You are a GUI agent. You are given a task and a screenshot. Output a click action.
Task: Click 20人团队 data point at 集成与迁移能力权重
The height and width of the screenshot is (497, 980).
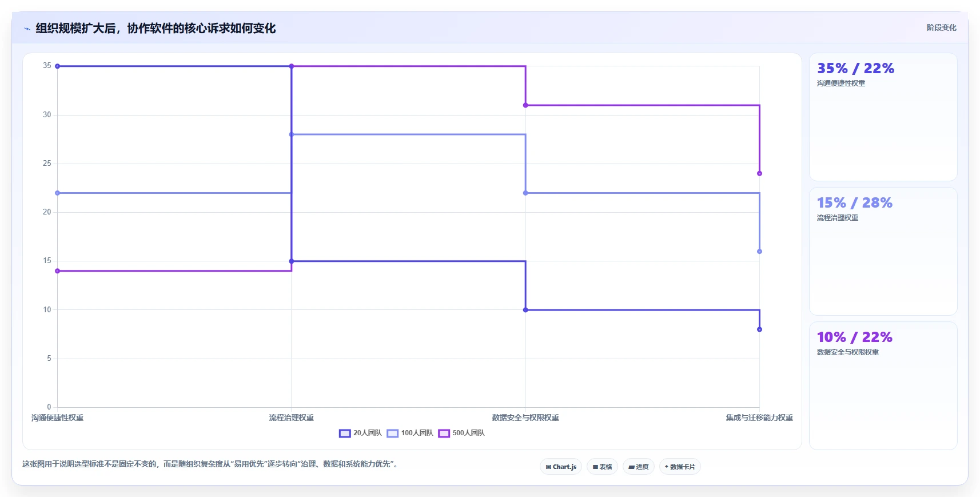tap(759, 329)
